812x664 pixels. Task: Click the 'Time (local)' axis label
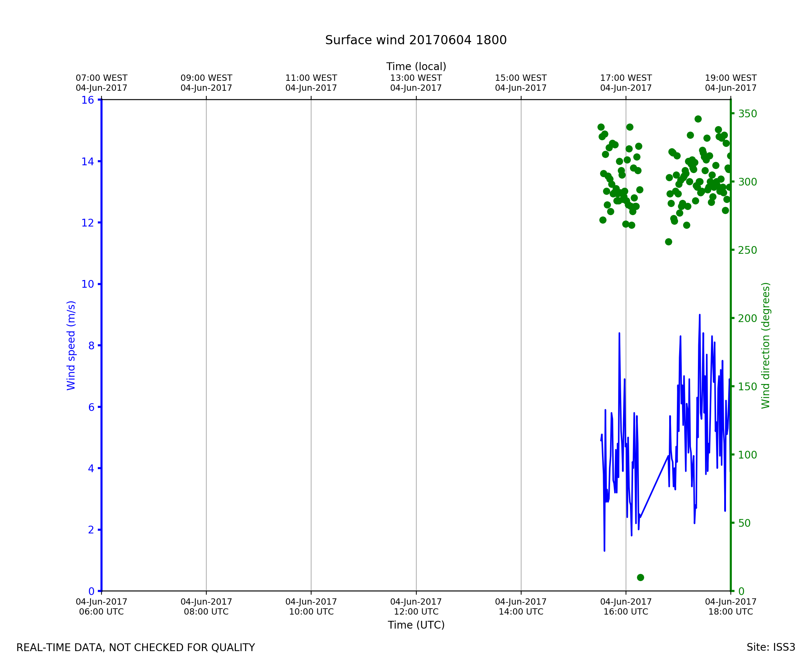point(416,66)
